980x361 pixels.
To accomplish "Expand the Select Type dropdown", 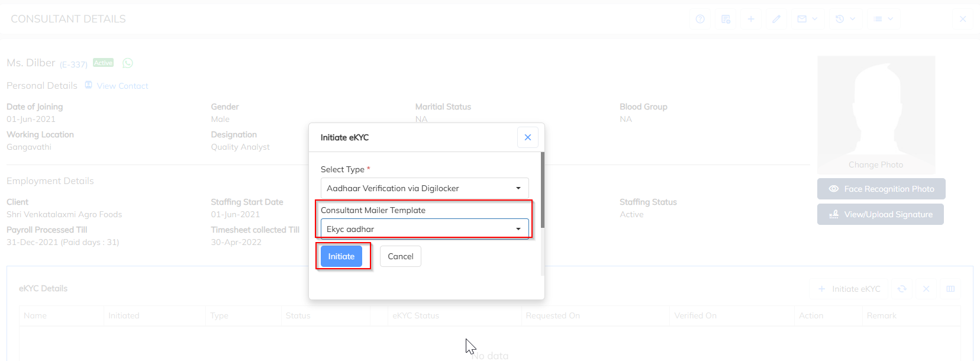I will pos(424,188).
